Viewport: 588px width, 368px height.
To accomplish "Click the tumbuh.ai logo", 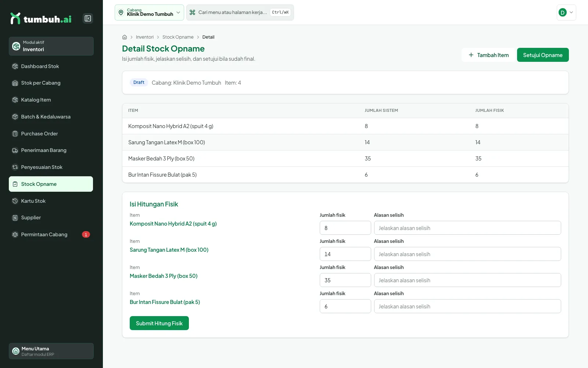I will tap(41, 18).
